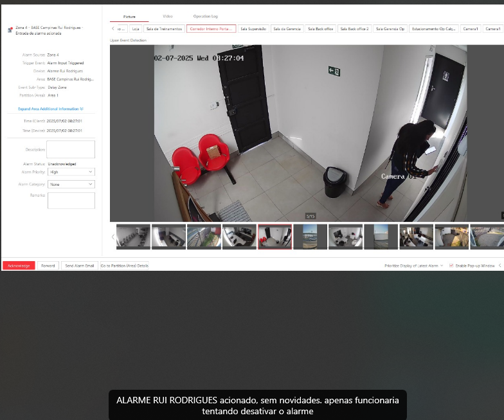Click the BASE Campinas Rui Rodrig... area value
Viewport: 504px width, 420px height.
pyautogui.click(x=71, y=79)
